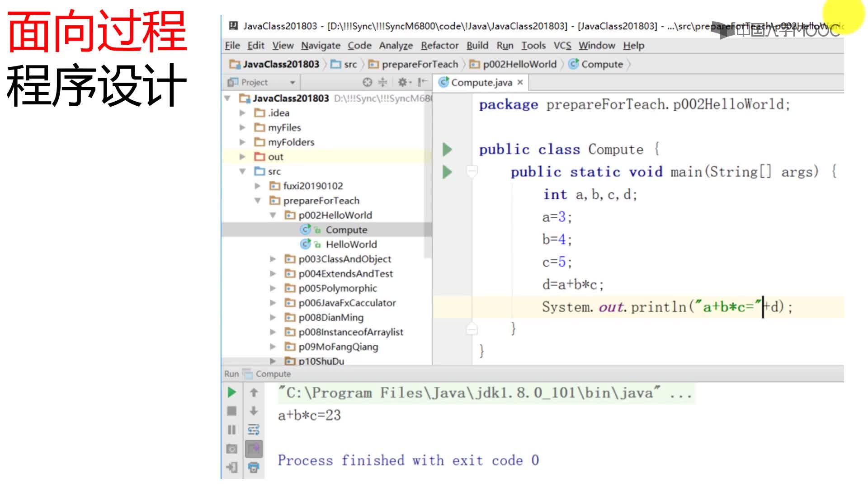Collapse all in the Project panel
This screenshot has height=488, width=868.
[382, 82]
